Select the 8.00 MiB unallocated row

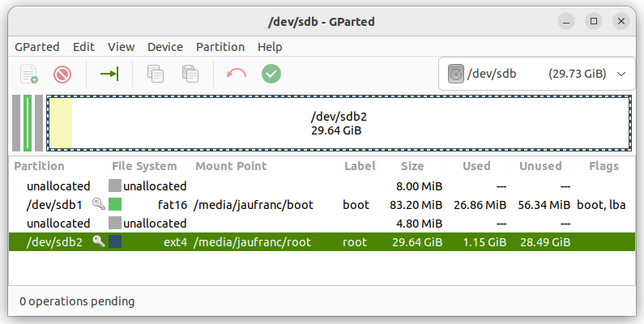[x=322, y=186]
